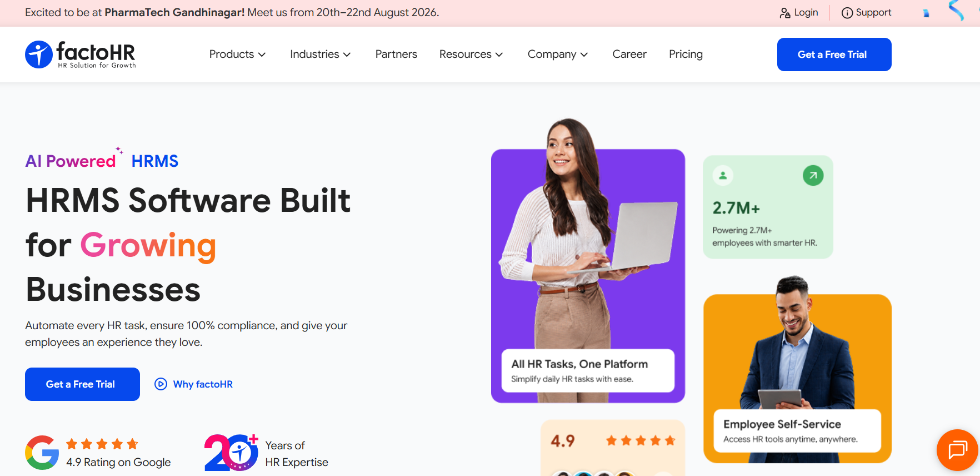This screenshot has width=980, height=476.
Task: Click the PharmaTech Gandhinagar announcement text
Action: click(232, 13)
